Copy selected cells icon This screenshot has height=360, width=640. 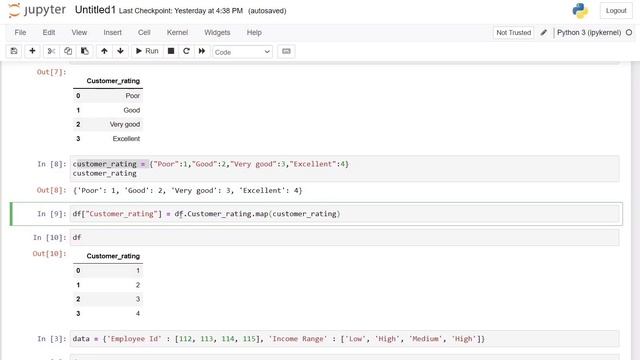pyautogui.click(x=68, y=51)
